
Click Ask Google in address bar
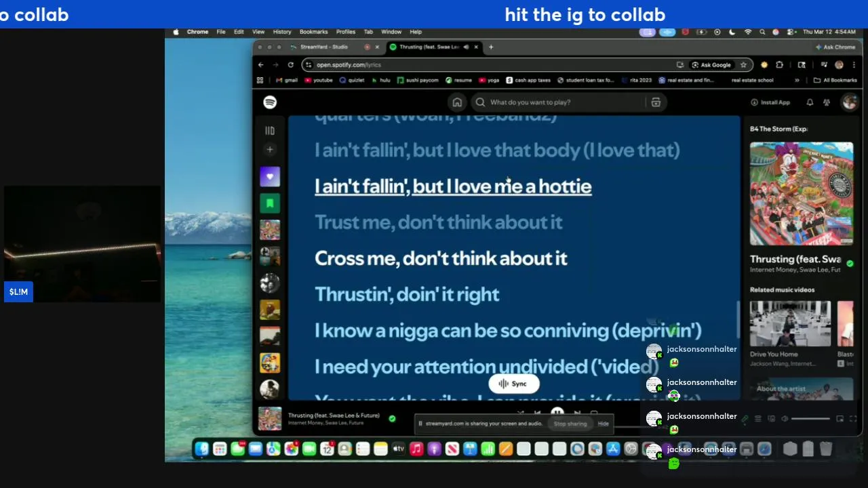711,65
